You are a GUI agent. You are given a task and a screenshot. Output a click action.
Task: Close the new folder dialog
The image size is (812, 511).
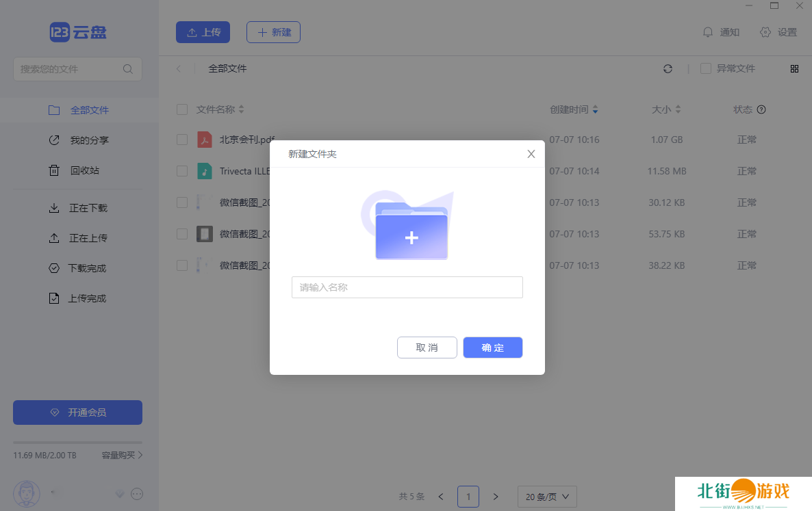(x=531, y=154)
